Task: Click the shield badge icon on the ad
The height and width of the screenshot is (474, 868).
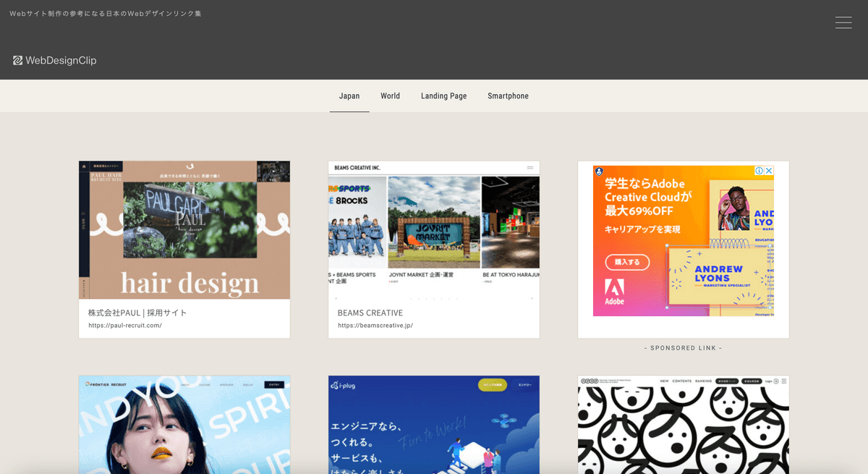Action: [x=599, y=172]
